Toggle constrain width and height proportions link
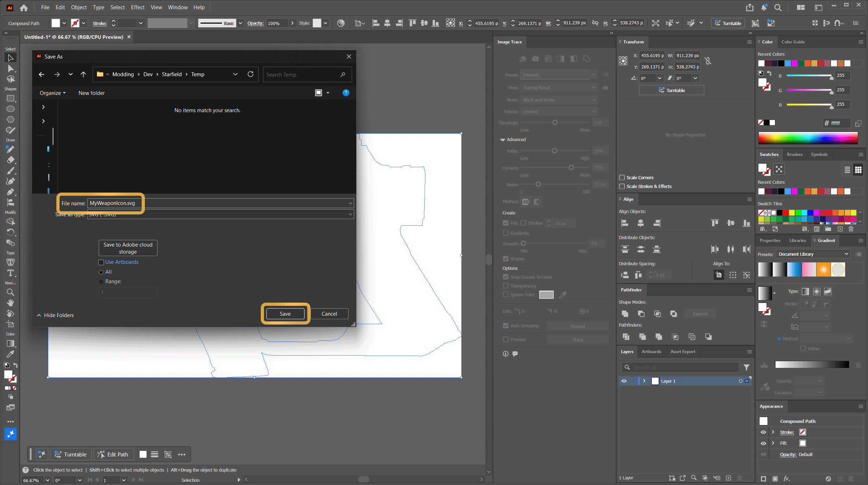 [708, 61]
